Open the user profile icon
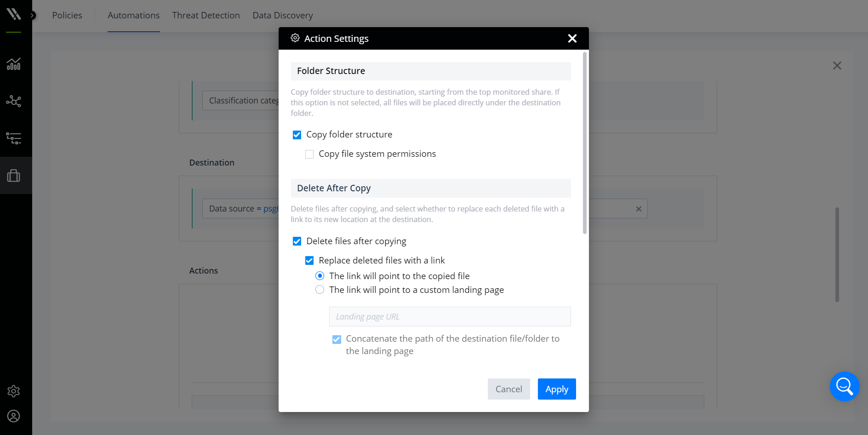The height and width of the screenshot is (435, 868). [14, 416]
